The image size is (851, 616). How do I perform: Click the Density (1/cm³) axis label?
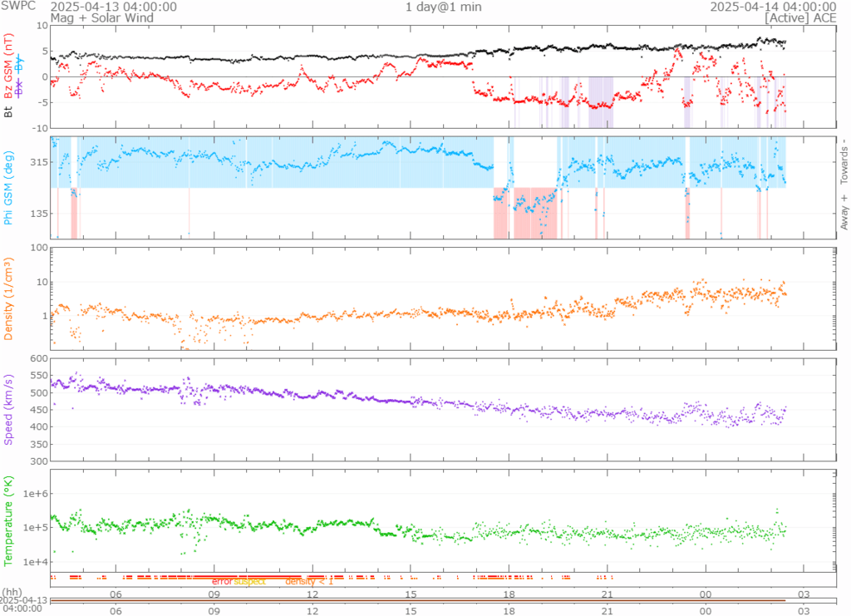(8, 303)
